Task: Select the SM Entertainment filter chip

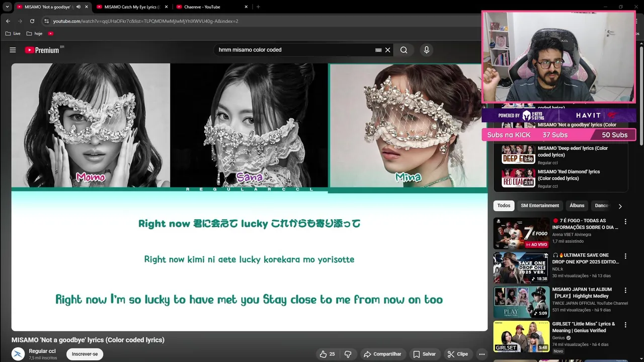Action: click(x=540, y=206)
